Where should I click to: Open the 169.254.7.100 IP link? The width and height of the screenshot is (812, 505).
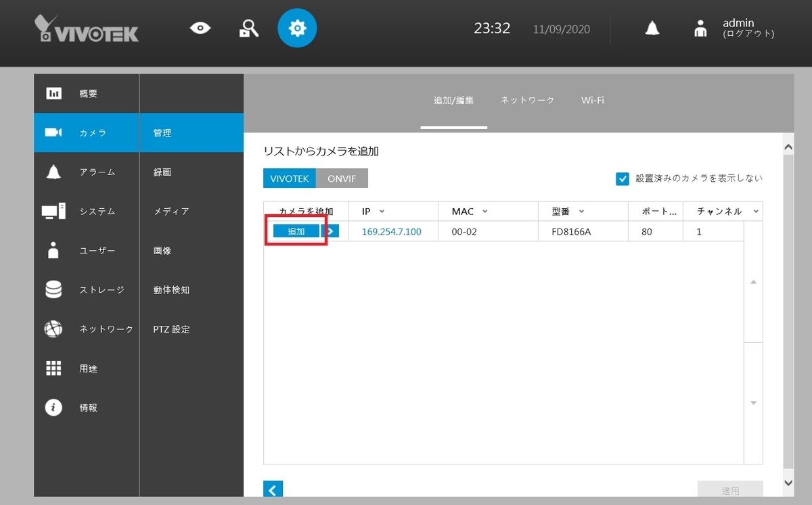[391, 231]
